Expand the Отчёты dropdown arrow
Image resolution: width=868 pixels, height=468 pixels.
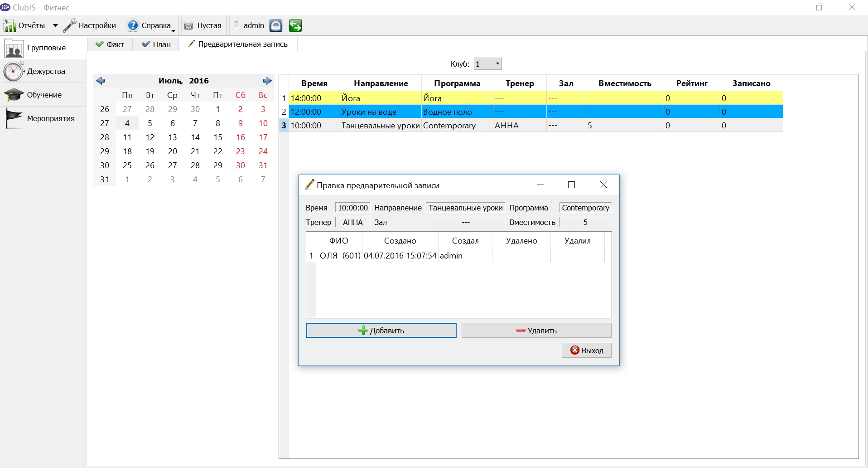(x=55, y=26)
